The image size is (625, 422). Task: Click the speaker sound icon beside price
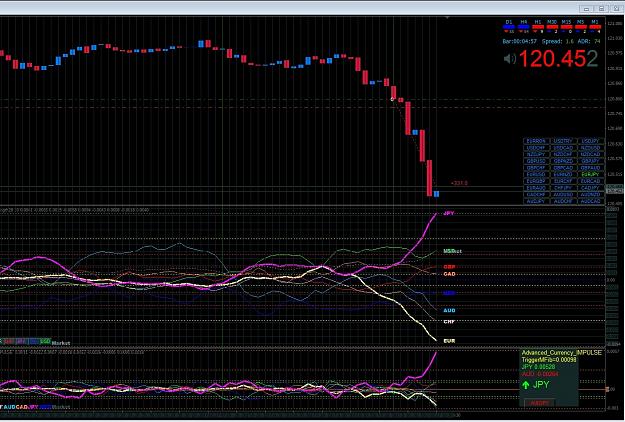[510, 59]
